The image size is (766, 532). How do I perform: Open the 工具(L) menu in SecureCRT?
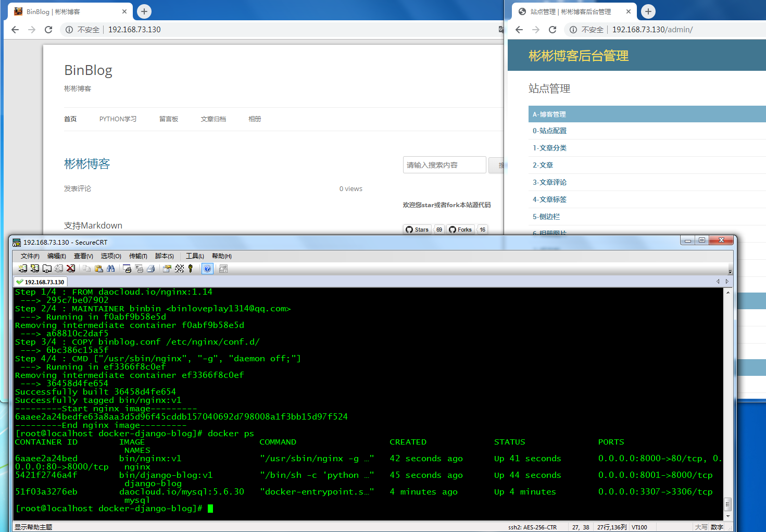195,256
